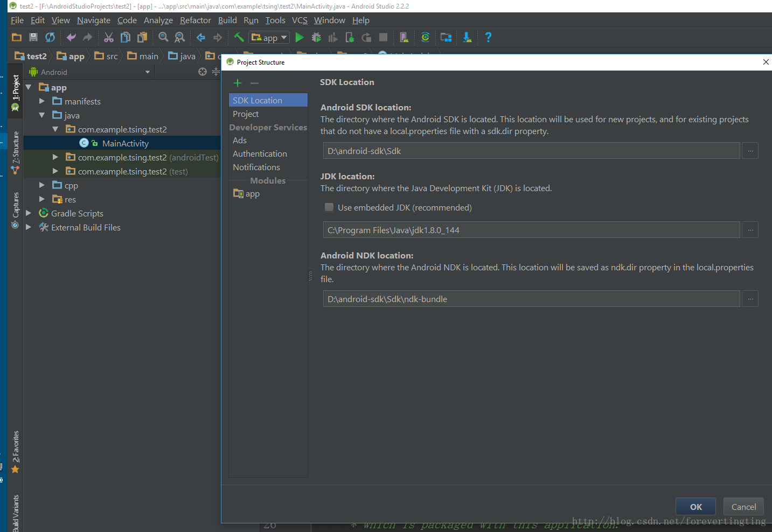Collapse the app module tree node

click(x=29, y=87)
